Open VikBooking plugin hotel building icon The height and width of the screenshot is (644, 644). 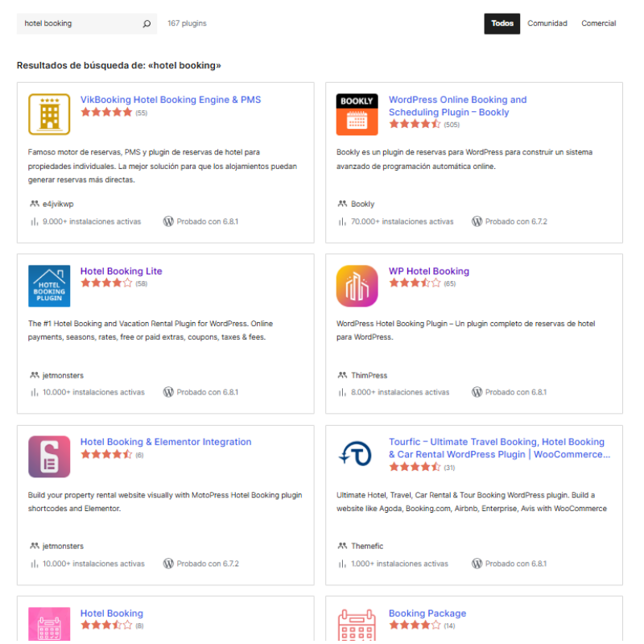(x=49, y=114)
